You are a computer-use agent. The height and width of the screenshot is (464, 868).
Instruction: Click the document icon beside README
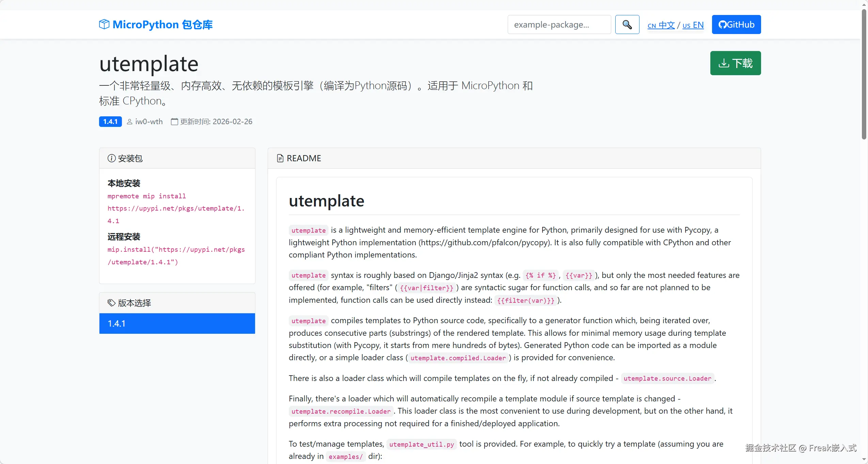point(280,158)
